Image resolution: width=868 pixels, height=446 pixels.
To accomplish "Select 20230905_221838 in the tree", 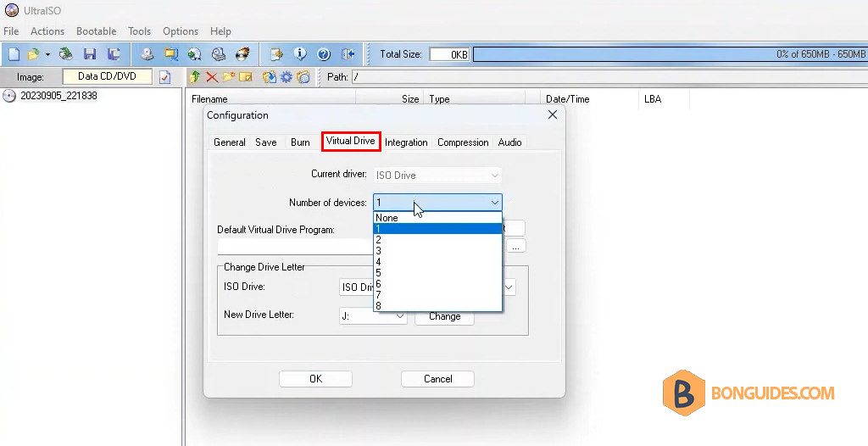I will [x=58, y=96].
